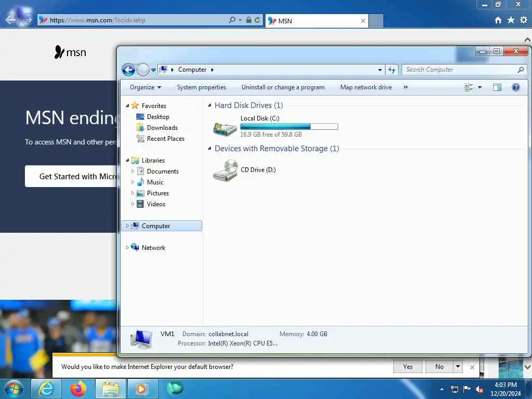The image size is (532, 399).
Task: Expand the address bar history dropdown
Action: (380, 70)
